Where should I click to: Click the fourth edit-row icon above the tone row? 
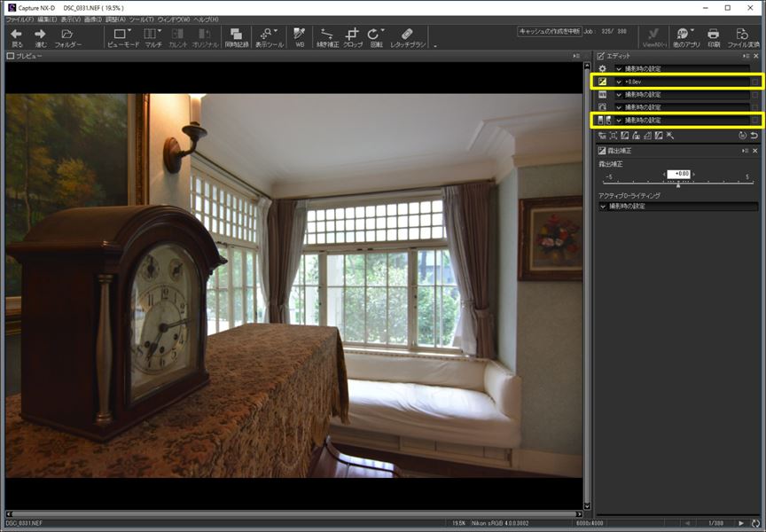602,107
